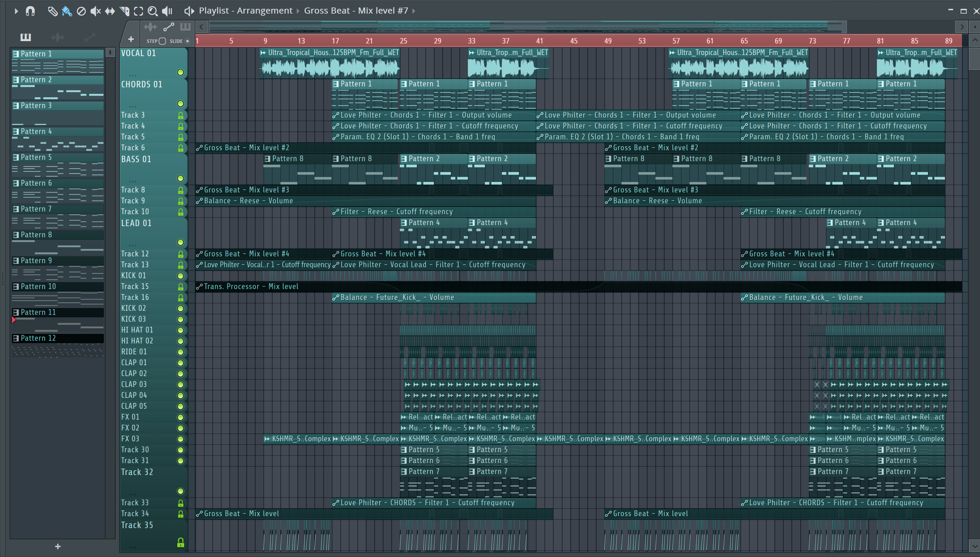Click the lock icon on Track 35
980x557 pixels.
point(180,542)
